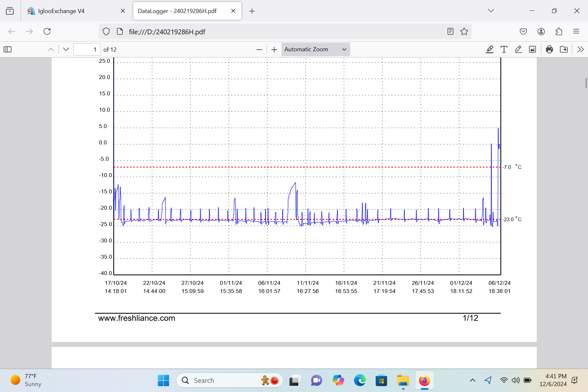This screenshot has height=392, width=588.
Task: Select the PDF highlight tool
Action: click(489, 49)
